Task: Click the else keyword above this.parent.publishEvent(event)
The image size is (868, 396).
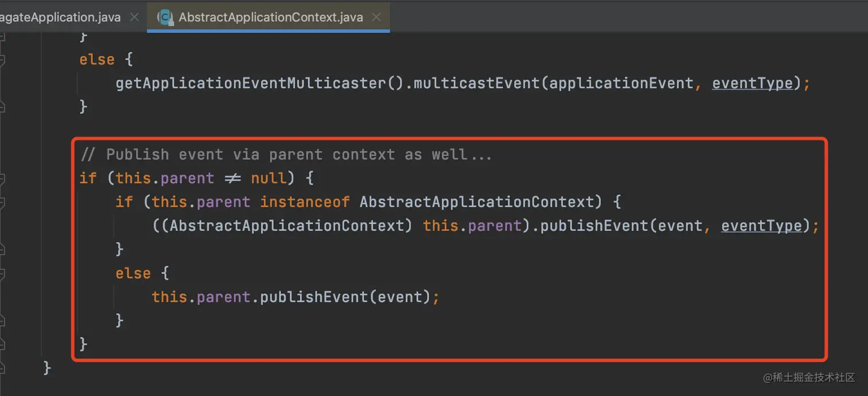Action: point(133,273)
